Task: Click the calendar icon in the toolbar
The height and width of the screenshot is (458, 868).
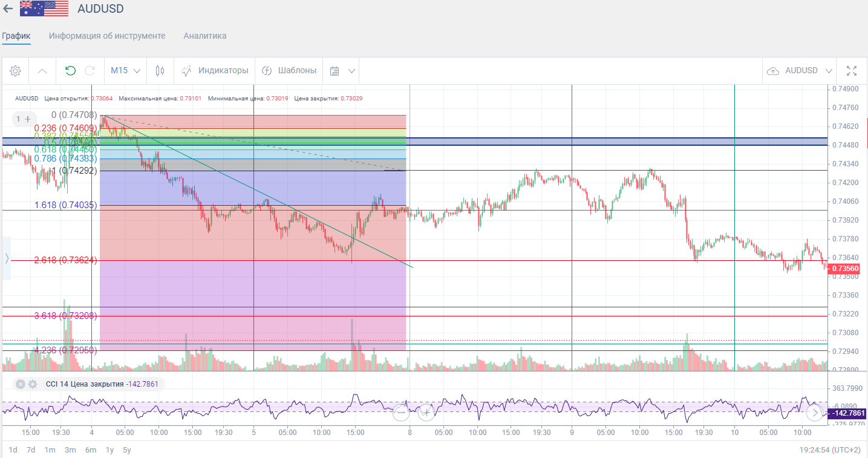Action: pos(334,71)
